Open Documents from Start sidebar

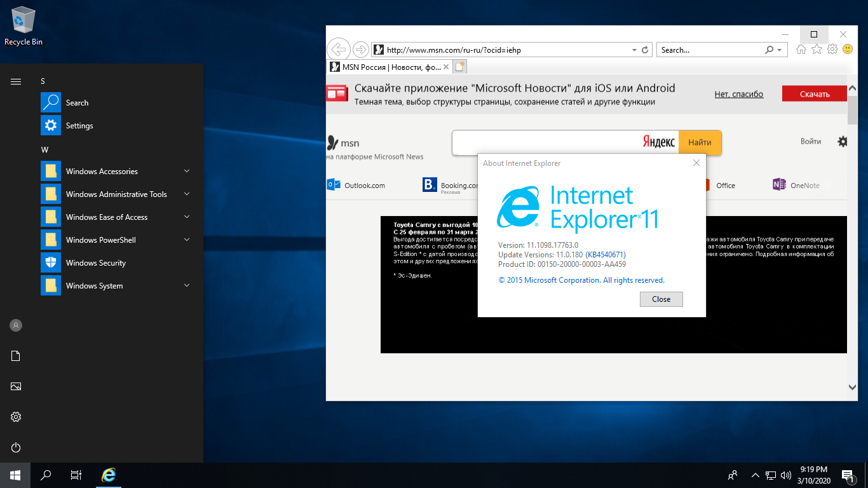click(16, 356)
